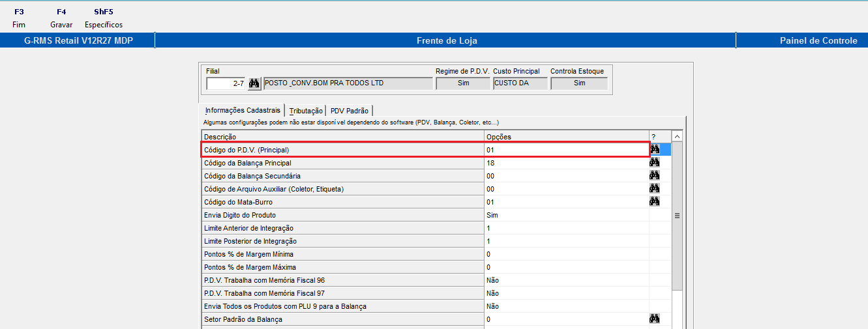868x329 pixels.
Task: Click binoculars for Código da Balança Secundária
Action: pyautogui.click(x=655, y=176)
